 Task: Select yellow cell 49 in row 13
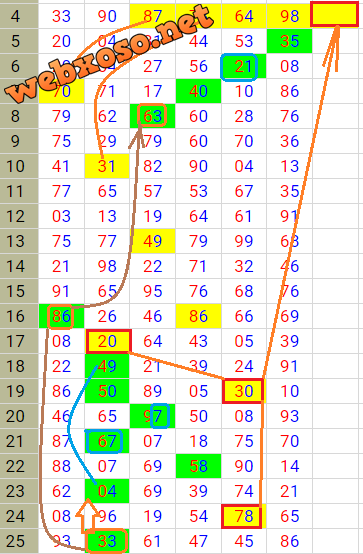point(152,241)
